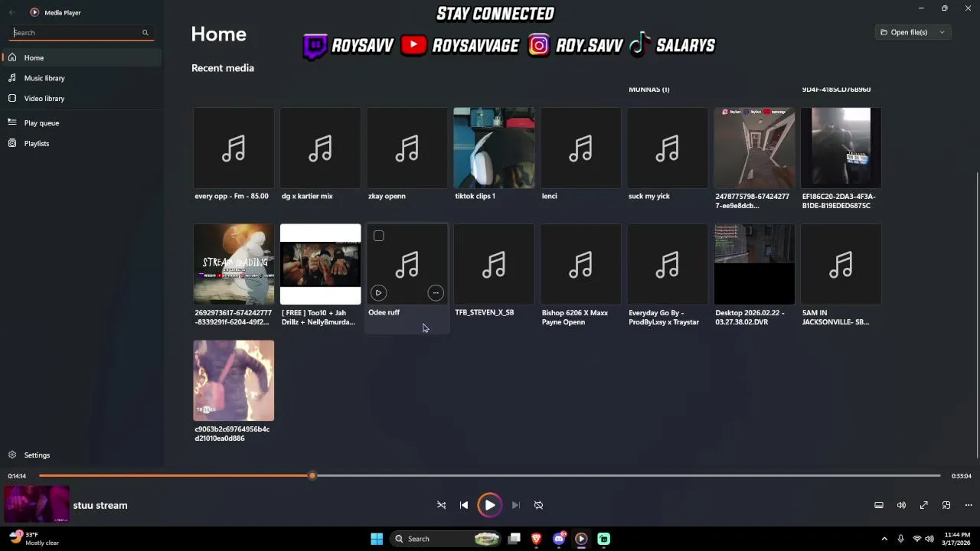
Task: Click the taskbar Search box
Action: [x=446, y=539]
